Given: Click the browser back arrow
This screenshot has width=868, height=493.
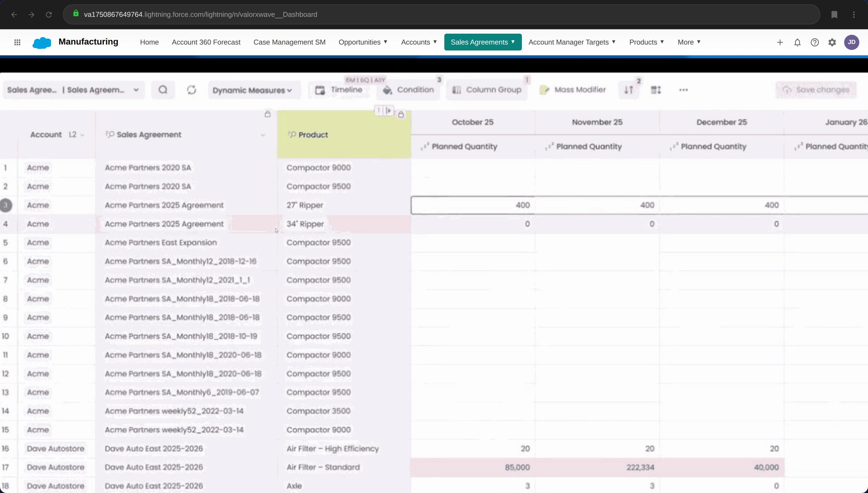Looking at the screenshot, I should (x=14, y=15).
